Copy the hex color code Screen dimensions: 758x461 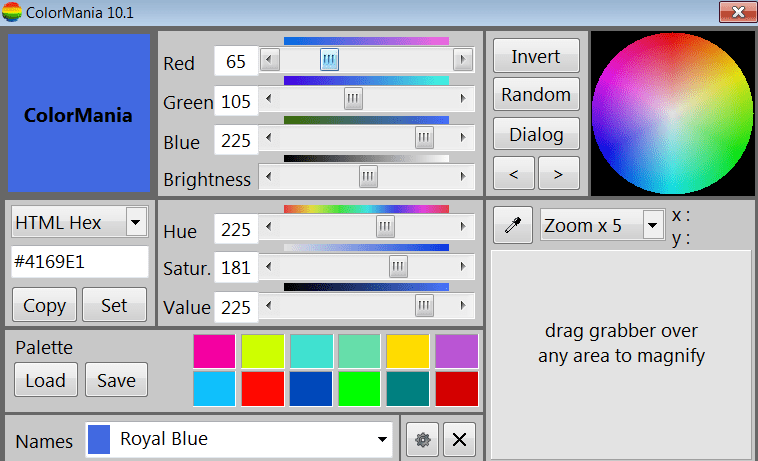(x=44, y=305)
